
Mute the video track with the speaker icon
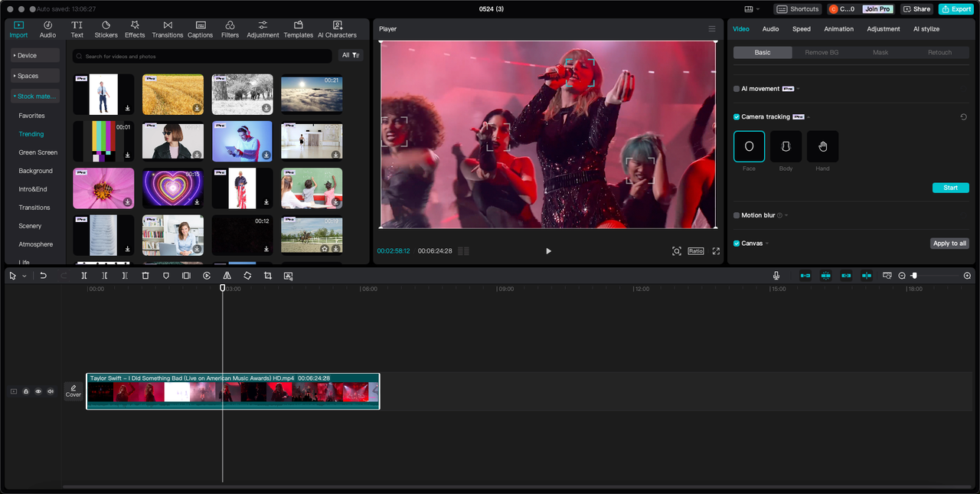[51, 391]
